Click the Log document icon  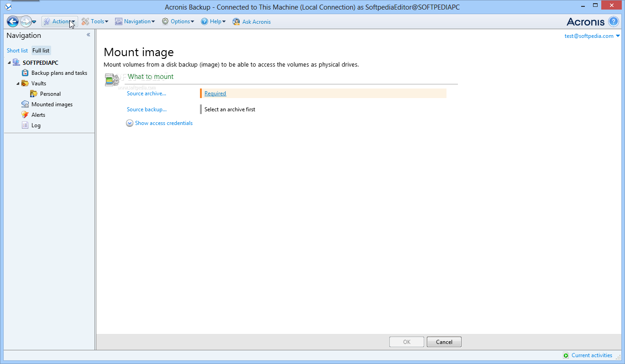tap(25, 125)
